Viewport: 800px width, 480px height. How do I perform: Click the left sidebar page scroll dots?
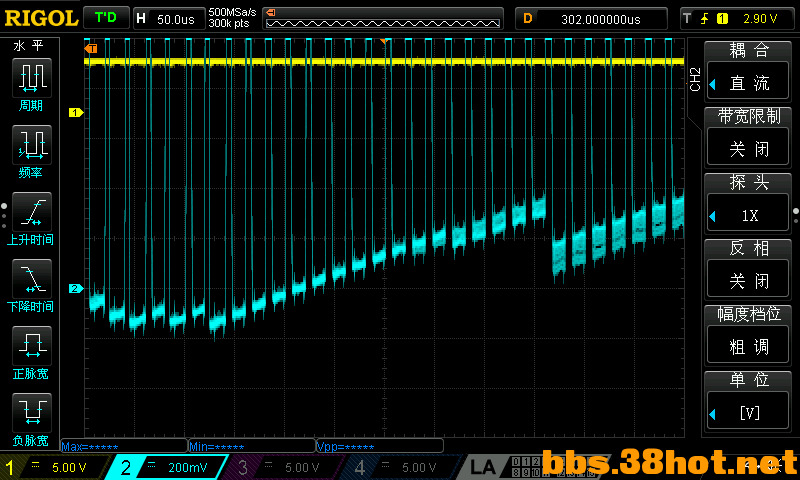click(x=4, y=215)
